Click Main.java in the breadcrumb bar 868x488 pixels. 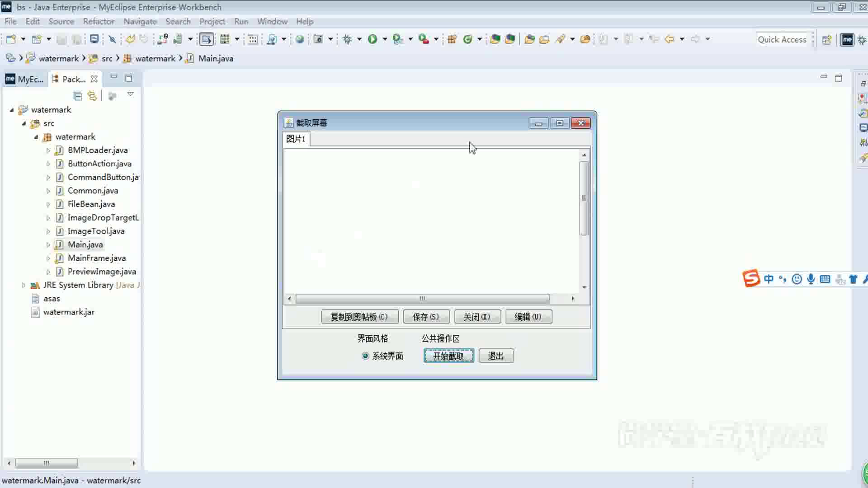[x=216, y=58]
